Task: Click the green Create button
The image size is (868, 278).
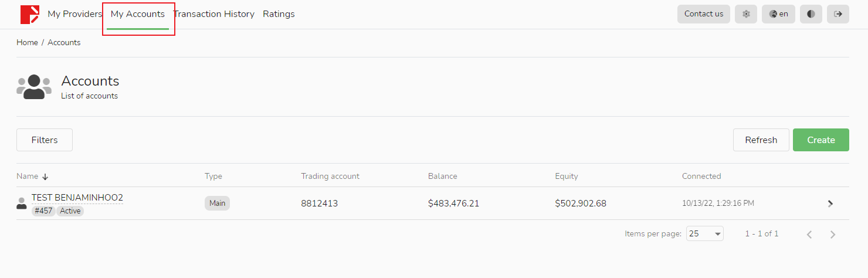Action: pyautogui.click(x=820, y=140)
